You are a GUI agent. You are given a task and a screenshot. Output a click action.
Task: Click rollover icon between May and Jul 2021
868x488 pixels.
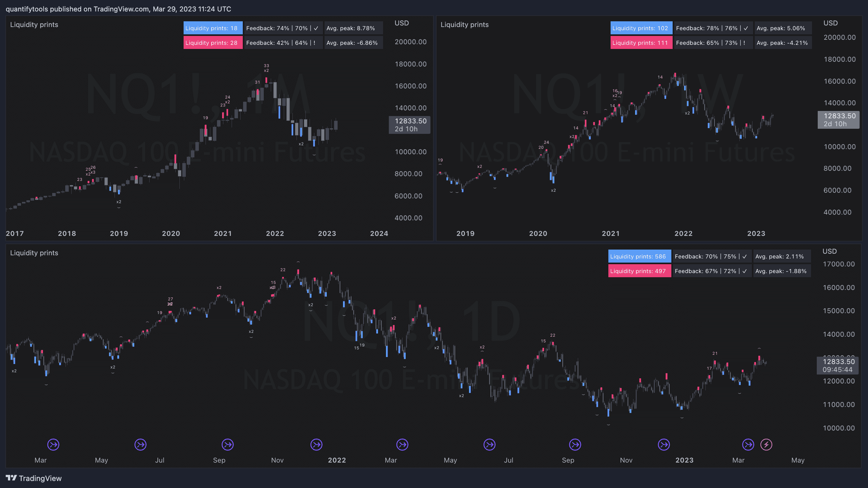click(141, 444)
